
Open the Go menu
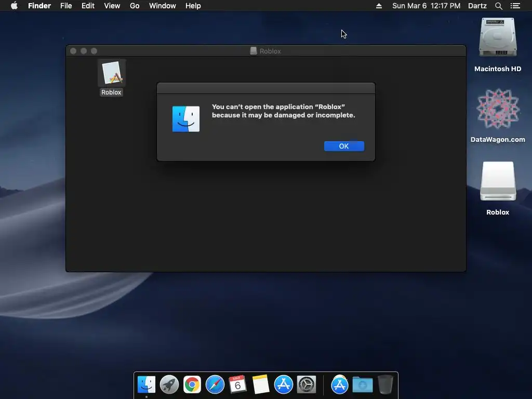pos(135,6)
